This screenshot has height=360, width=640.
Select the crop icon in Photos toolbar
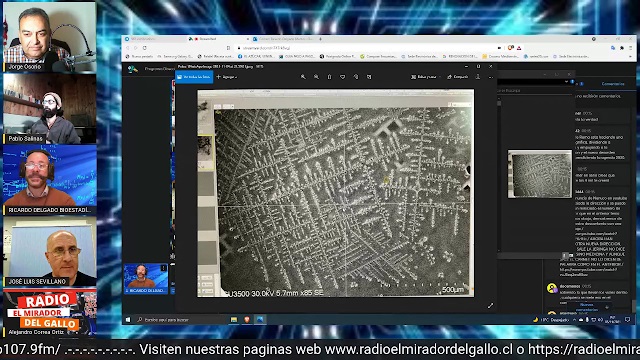369,77
